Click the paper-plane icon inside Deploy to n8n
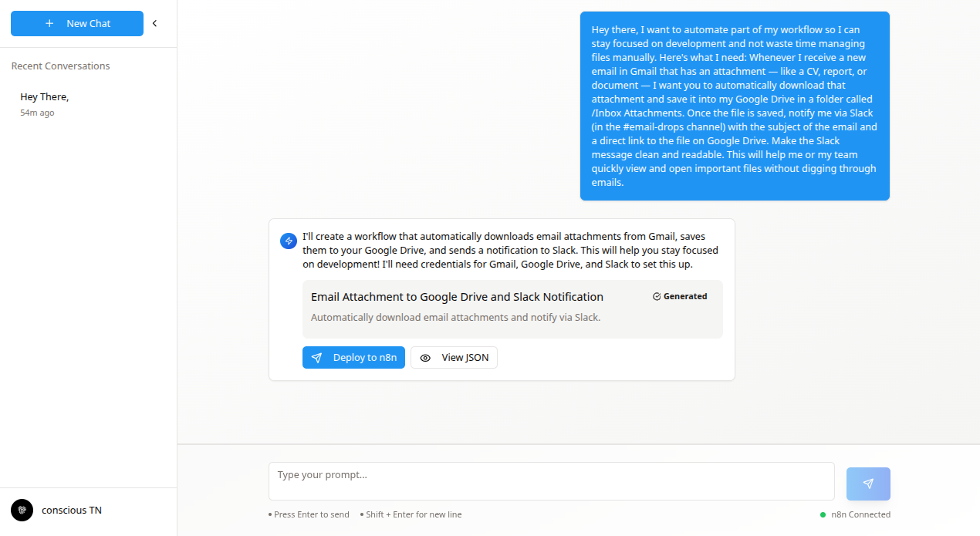Screen dimensions: 980x536 317,357
